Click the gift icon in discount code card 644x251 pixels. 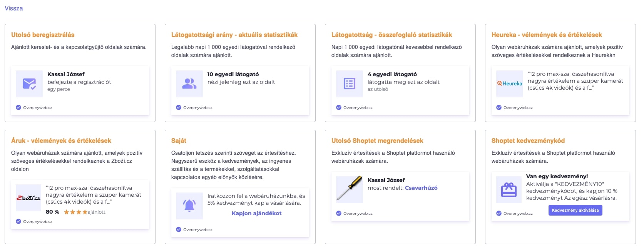[509, 189]
